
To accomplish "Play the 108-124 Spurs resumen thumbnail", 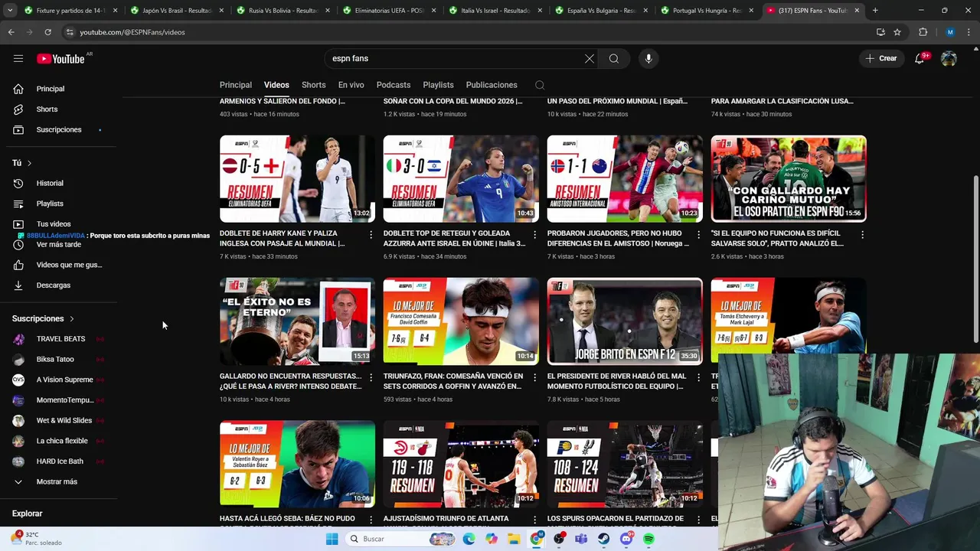I will [625, 464].
